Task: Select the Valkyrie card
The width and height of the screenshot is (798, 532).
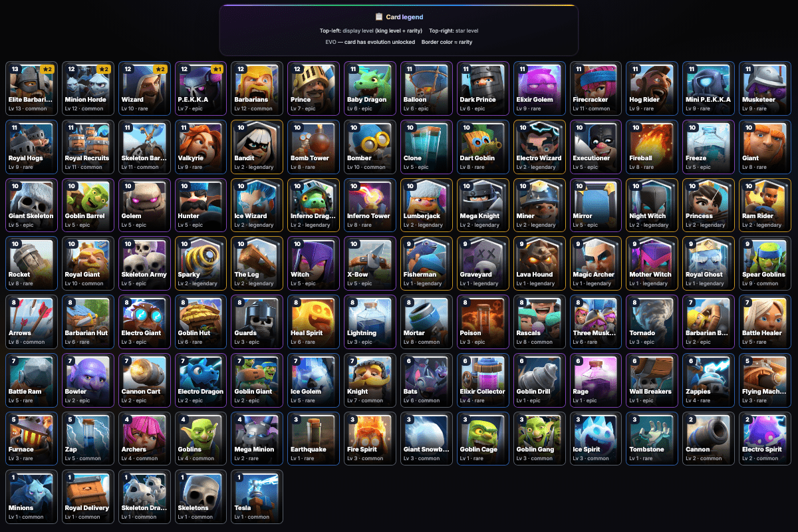Action: point(200,147)
